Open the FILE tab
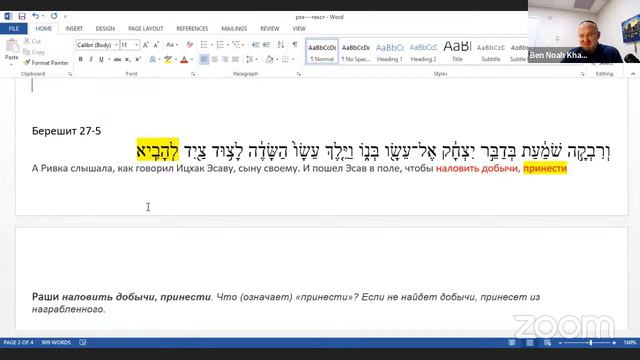 pos(14,29)
